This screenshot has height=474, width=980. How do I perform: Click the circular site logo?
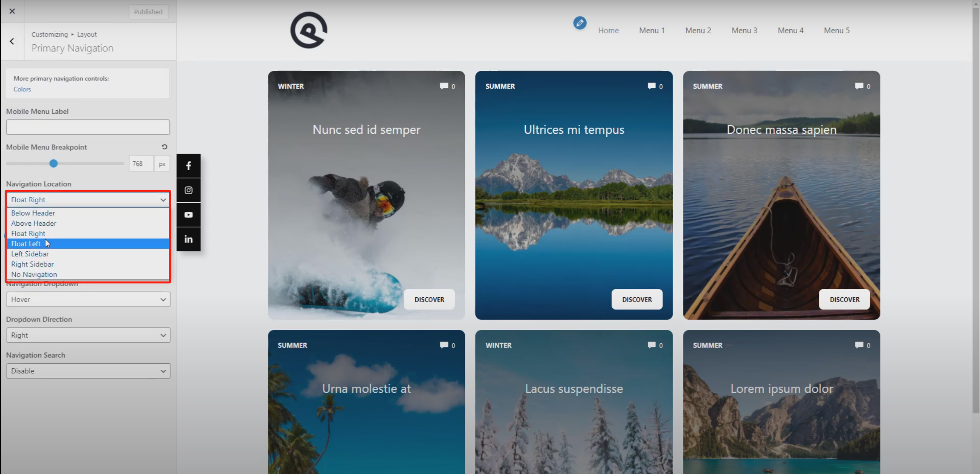[x=309, y=30]
